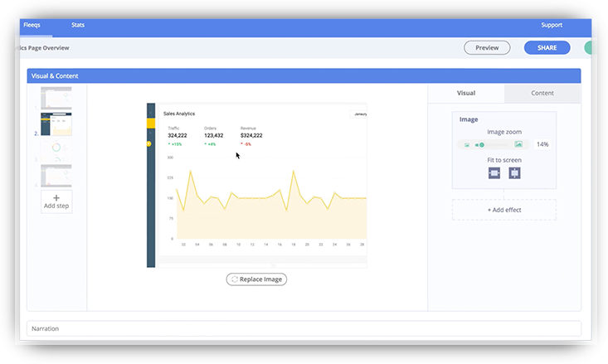Select step 3 thumbnail with donut chart
Image resolution: width=608 pixels, height=364 pixels.
56,149
